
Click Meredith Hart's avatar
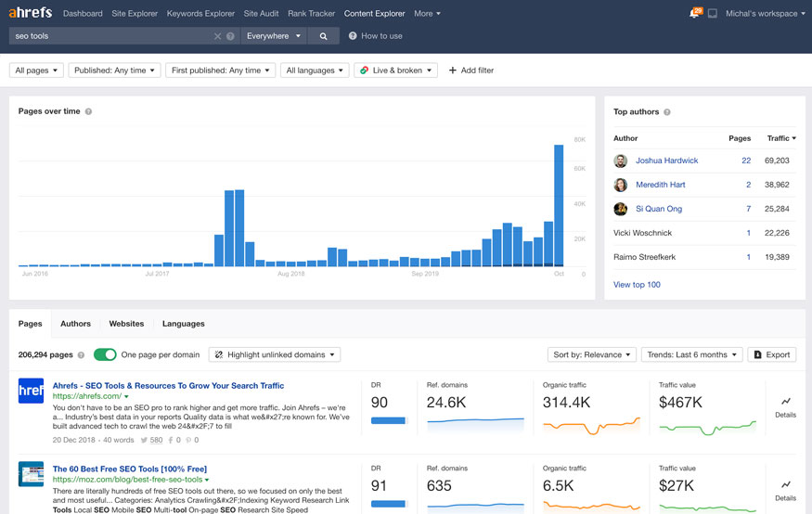[621, 185]
